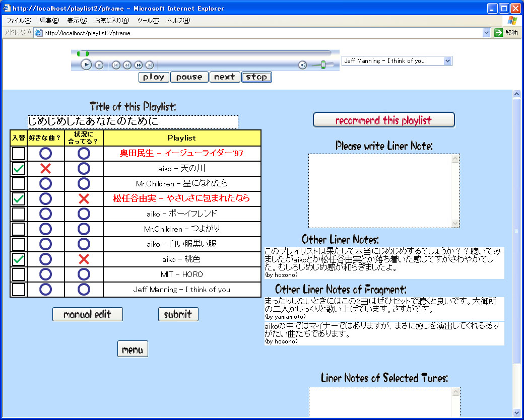Check the swap box for Jeff Manning row
Image resolution: width=524 pixels, height=420 pixels.
pyautogui.click(x=19, y=290)
